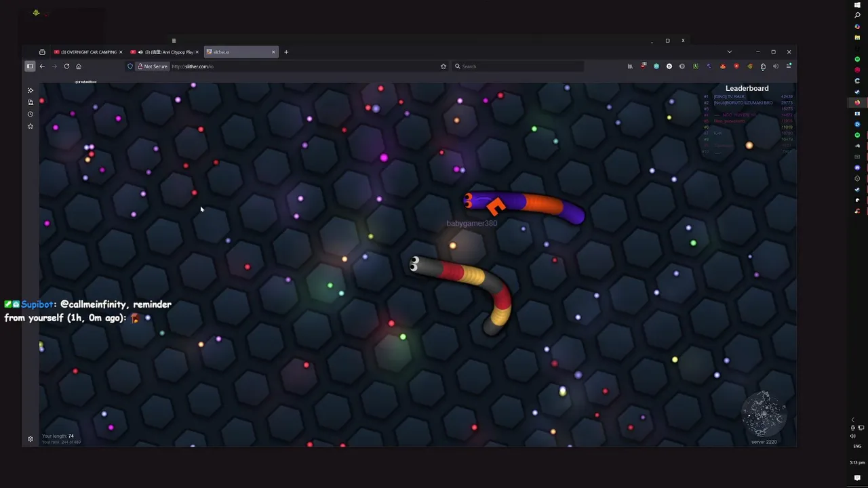Click the black red yellow snake head

(416, 264)
